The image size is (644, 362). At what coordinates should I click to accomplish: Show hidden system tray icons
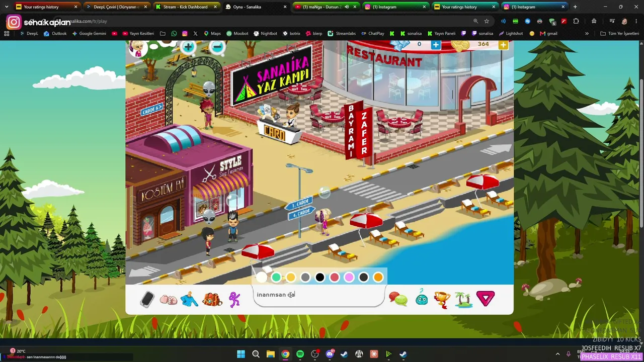(x=557, y=354)
